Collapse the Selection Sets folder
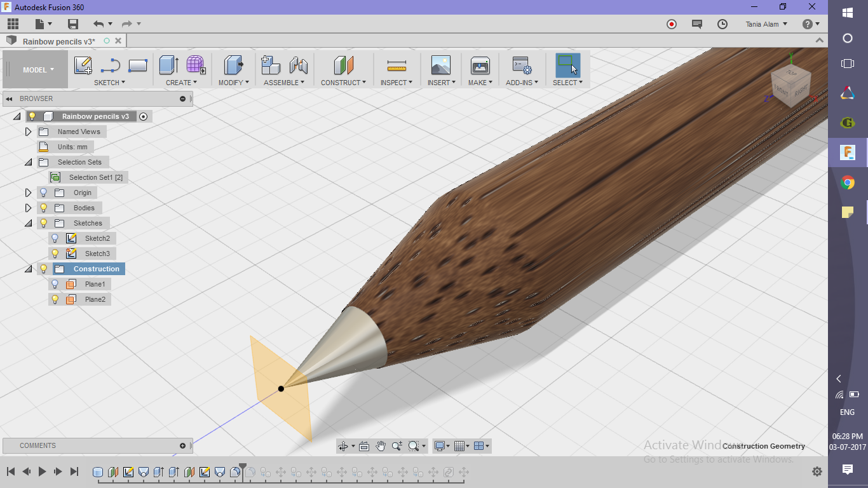This screenshot has width=868, height=488. (x=28, y=163)
